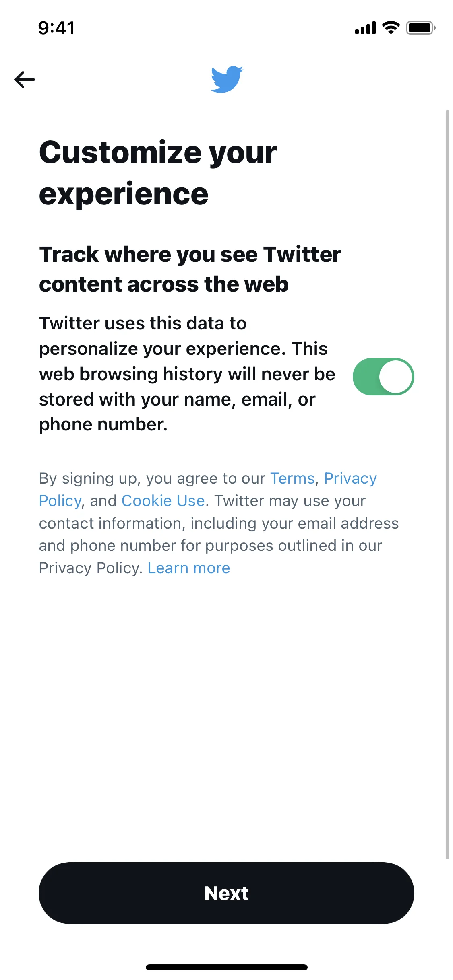Image resolution: width=453 pixels, height=980 pixels.
Task: Open the Privacy Policy link
Action: (350, 479)
